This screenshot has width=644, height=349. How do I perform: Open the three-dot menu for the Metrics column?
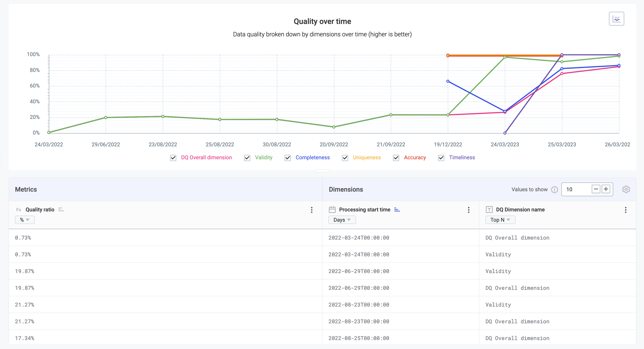[312, 210]
